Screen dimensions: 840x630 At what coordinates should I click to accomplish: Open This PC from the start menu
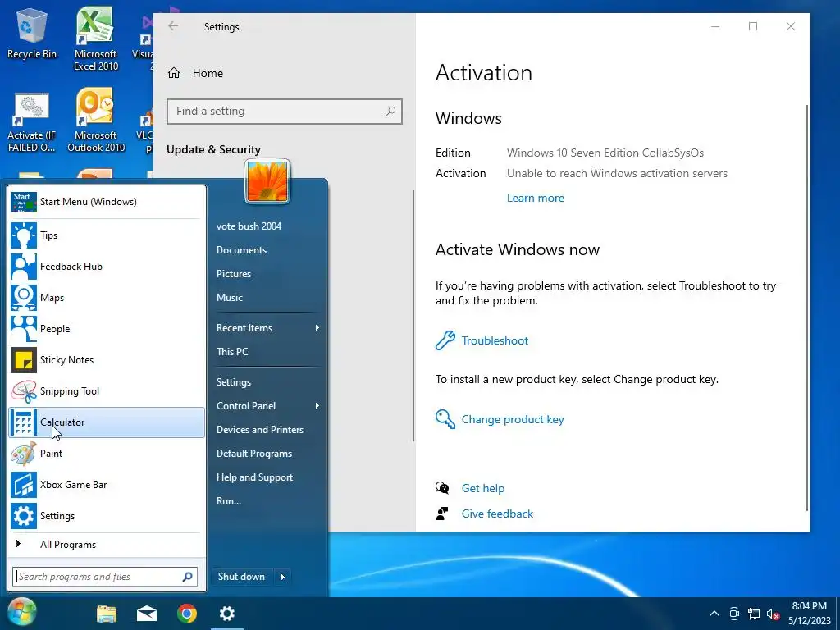pos(232,351)
